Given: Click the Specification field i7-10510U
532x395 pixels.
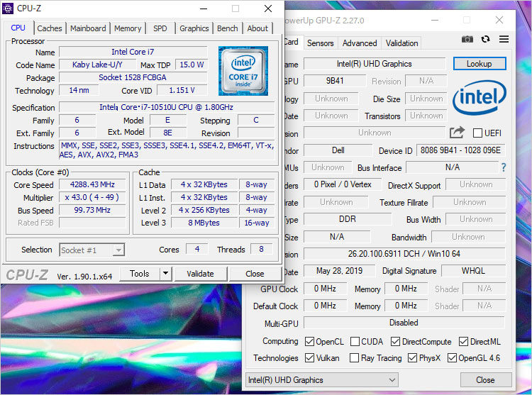Looking at the screenshot, I should (167, 107).
